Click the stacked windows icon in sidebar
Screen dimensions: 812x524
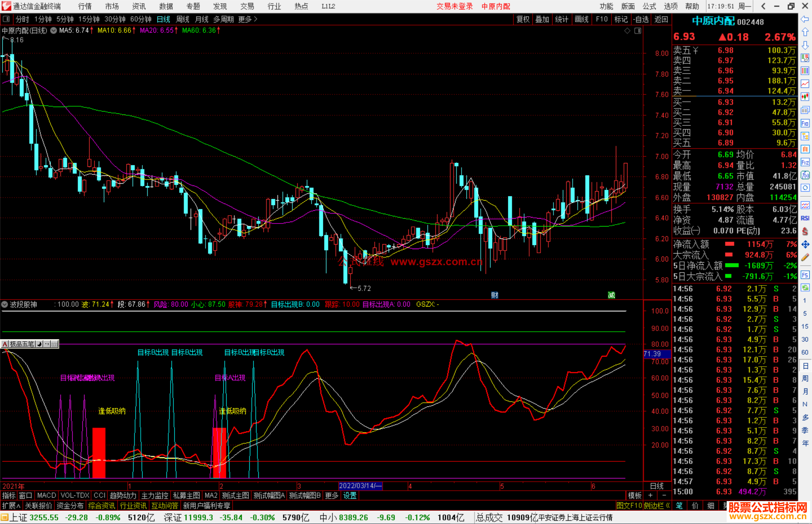click(805, 110)
